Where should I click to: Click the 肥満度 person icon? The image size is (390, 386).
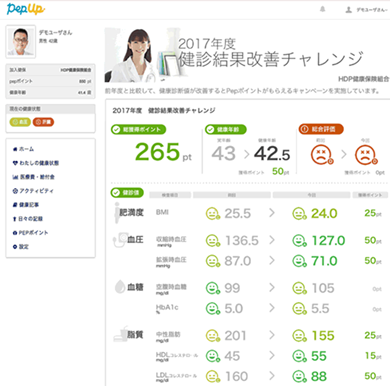coord(117,212)
